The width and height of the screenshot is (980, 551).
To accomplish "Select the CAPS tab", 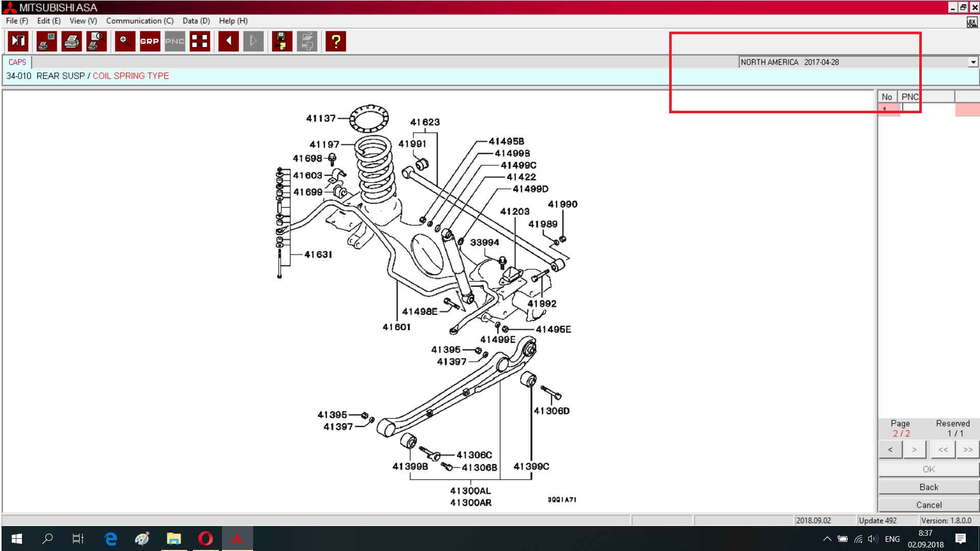I will (17, 62).
